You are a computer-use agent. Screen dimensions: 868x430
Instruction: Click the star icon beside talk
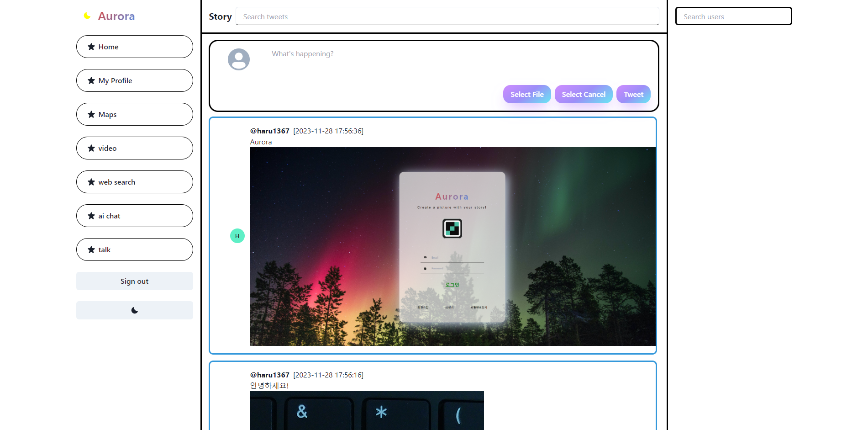(91, 250)
